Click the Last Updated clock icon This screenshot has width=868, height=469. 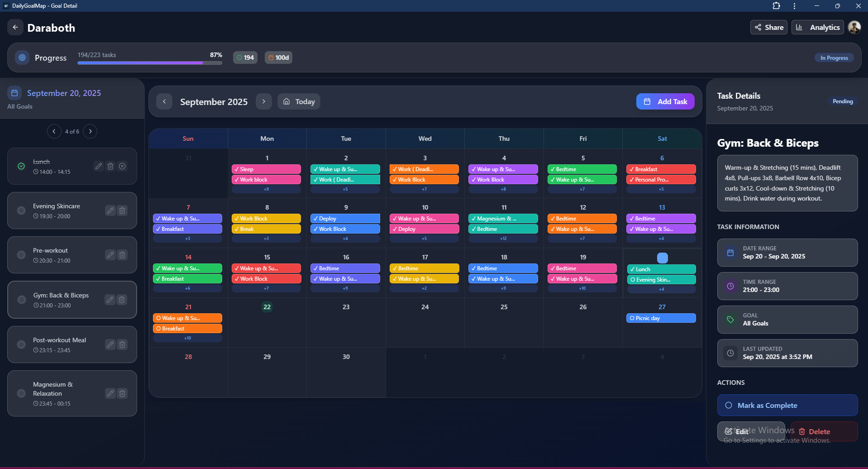click(730, 353)
